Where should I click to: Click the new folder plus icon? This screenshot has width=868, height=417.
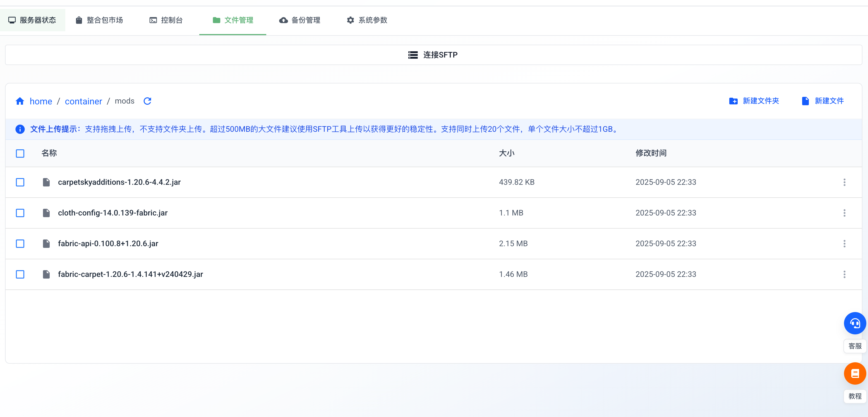pyautogui.click(x=733, y=101)
